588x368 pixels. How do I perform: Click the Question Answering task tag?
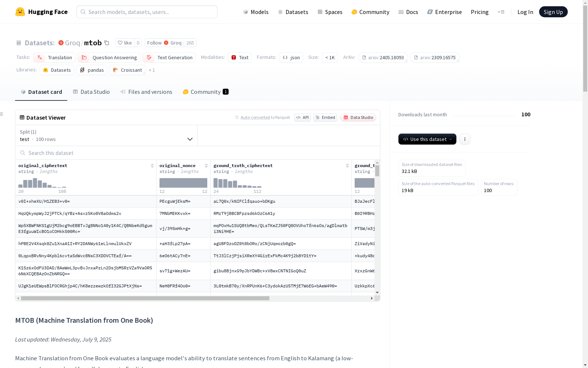pyautogui.click(x=109, y=57)
